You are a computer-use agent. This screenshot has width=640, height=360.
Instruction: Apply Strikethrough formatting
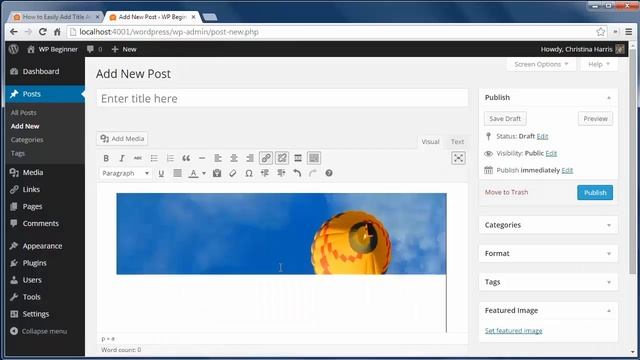[138, 158]
